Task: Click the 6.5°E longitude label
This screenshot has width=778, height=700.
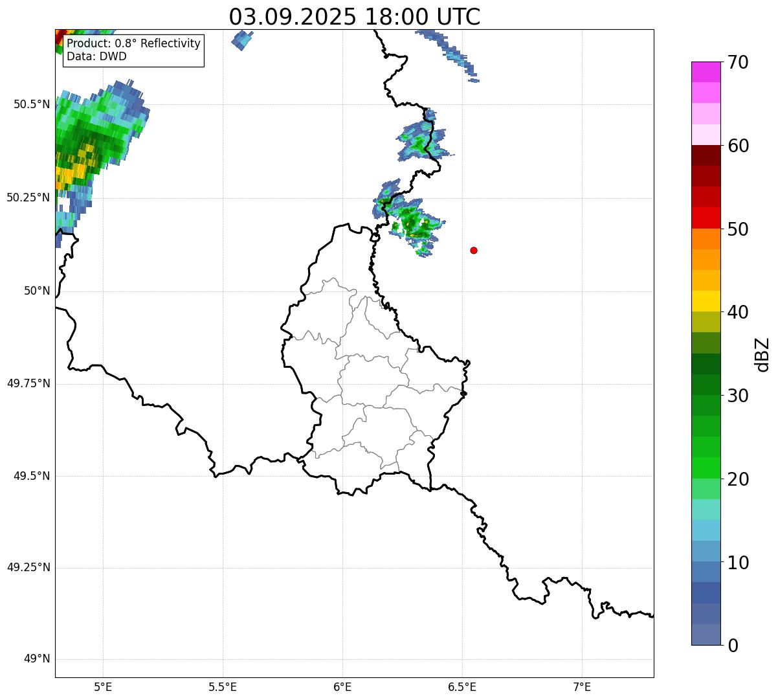Action: (462, 687)
